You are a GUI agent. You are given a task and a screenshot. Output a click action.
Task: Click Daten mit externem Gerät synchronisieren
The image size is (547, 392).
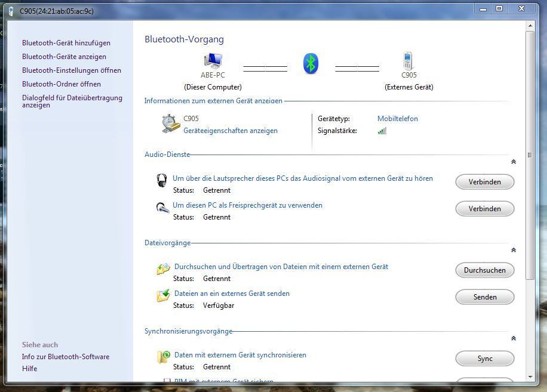point(241,355)
